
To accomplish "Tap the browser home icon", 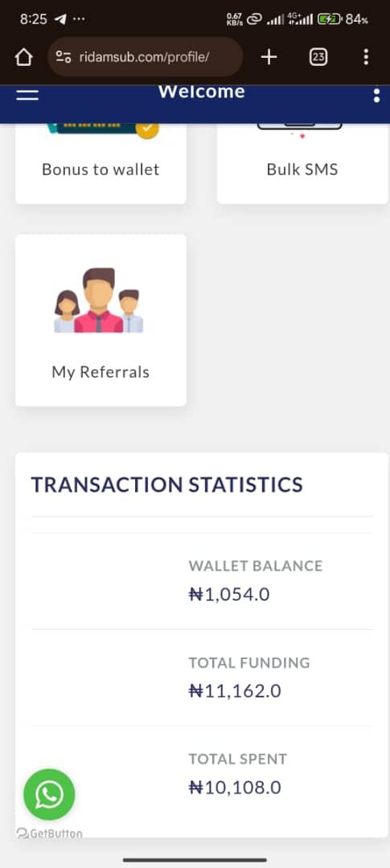I will pyautogui.click(x=23, y=57).
